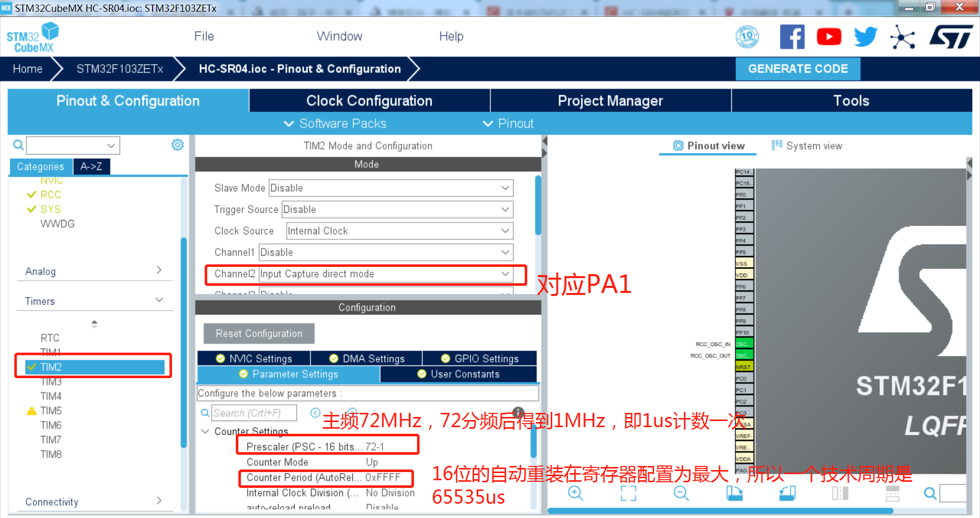This screenshot has height=518, width=980.
Task: Open the DMA Settings tab
Action: pos(366,358)
